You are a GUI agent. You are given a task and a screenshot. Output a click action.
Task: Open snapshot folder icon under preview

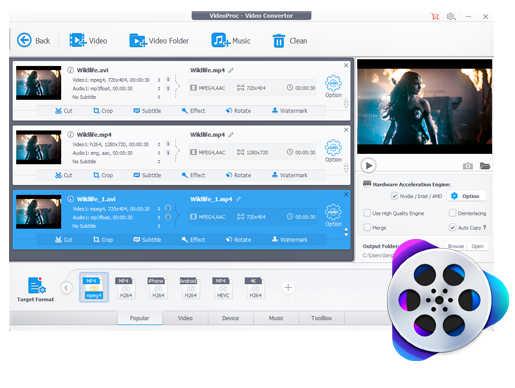click(x=485, y=166)
